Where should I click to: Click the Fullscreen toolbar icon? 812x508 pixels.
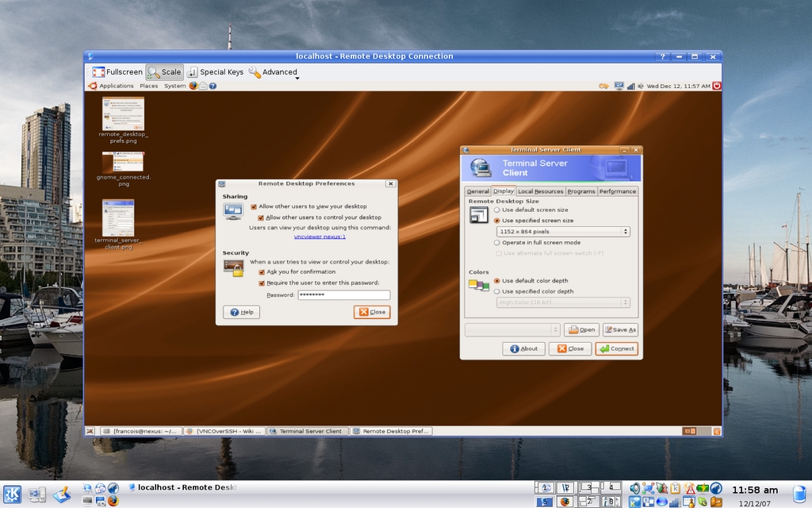tap(98, 72)
